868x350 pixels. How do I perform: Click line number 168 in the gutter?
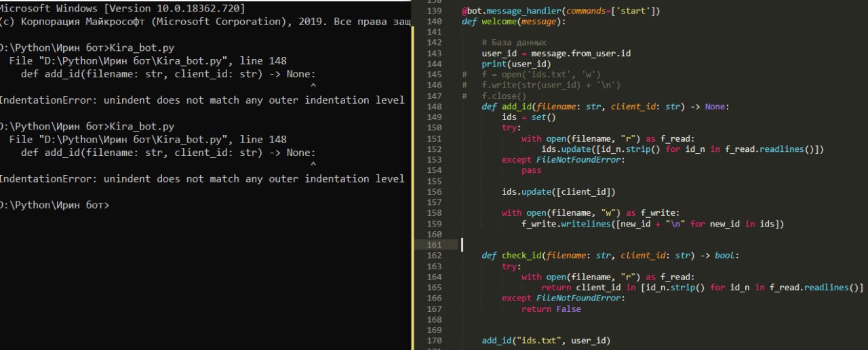pyautogui.click(x=435, y=319)
